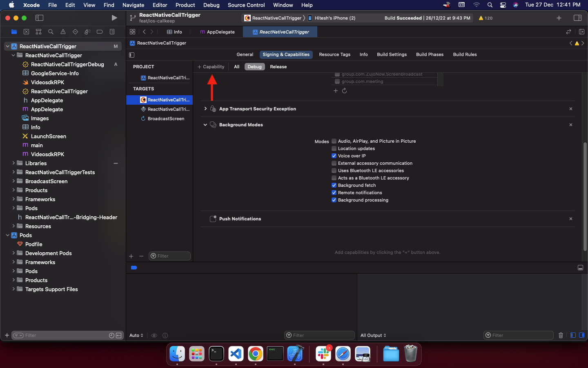Open the AppDelegate editor tab

pyautogui.click(x=217, y=32)
